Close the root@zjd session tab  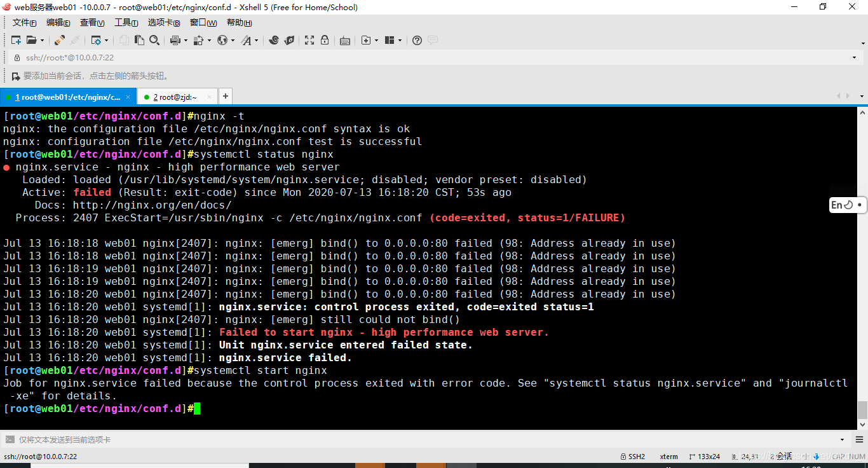210,97
